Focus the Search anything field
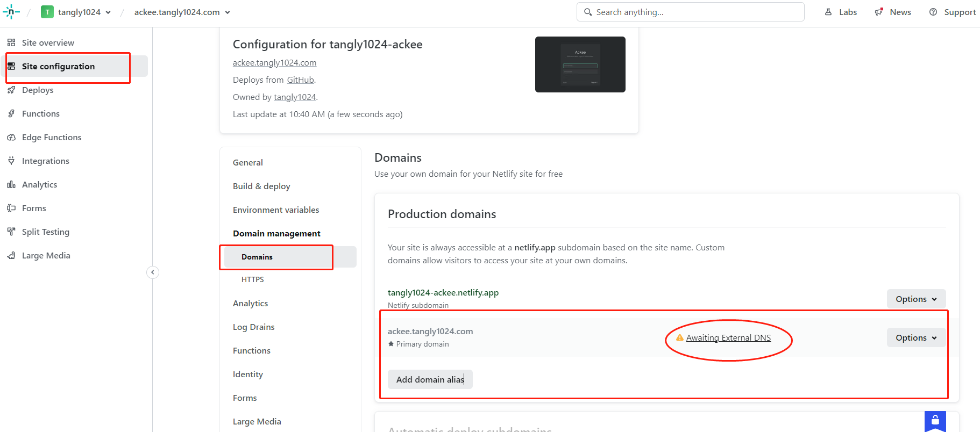The height and width of the screenshot is (432, 980). [x=691, y=12]
